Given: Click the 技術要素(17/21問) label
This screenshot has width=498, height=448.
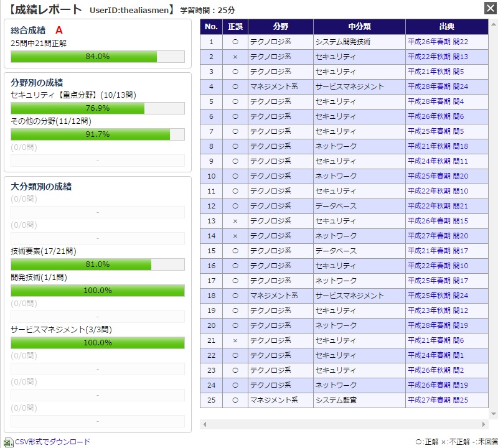Looking at the screenshot, I should tap(44, 251).
